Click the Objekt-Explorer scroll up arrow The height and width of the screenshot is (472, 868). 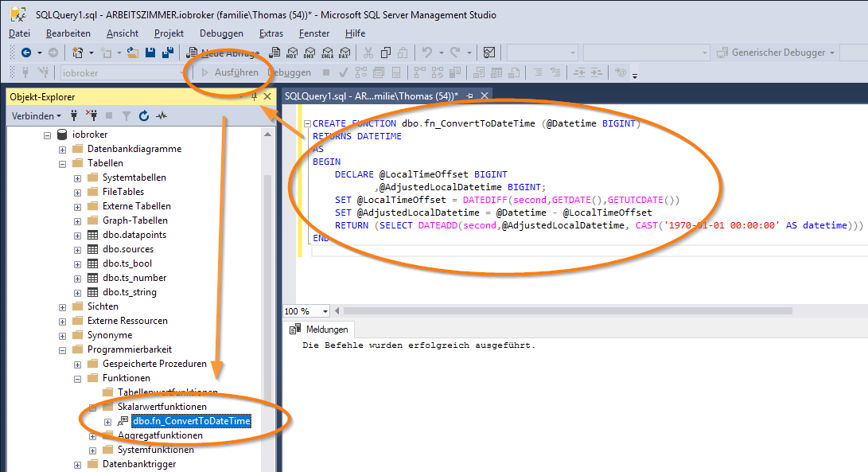click(268, 134)
